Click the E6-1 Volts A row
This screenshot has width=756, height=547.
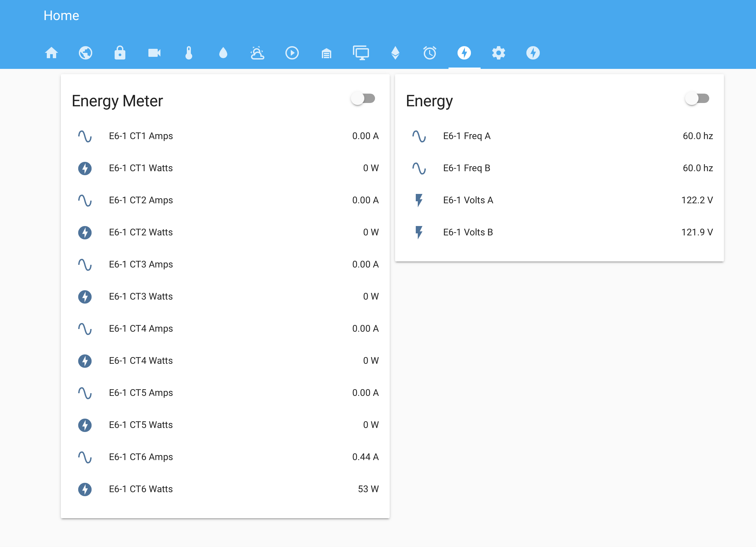click(468, 200)
